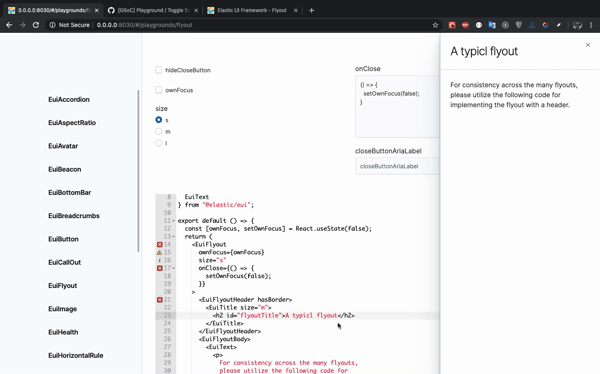
Task: Switch to the Elastic UI Framework Flyout tab
Action: click(252, 10)
